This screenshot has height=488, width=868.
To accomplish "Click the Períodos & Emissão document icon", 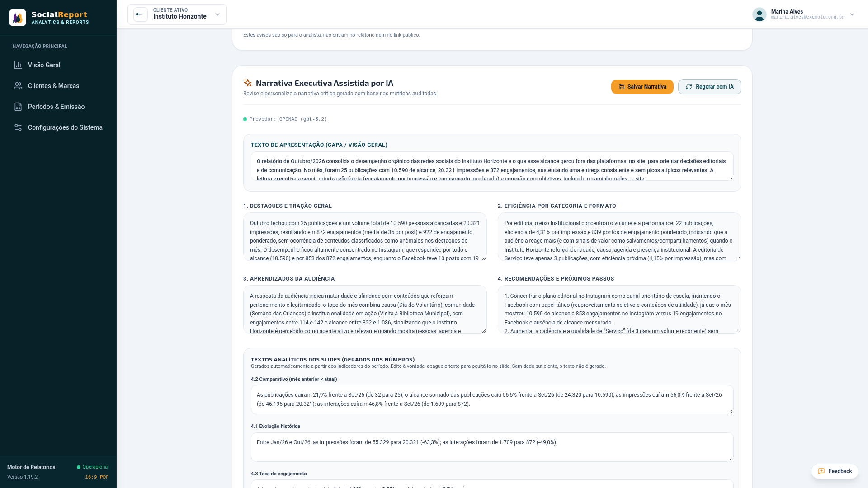I will [x=18, y=107].
